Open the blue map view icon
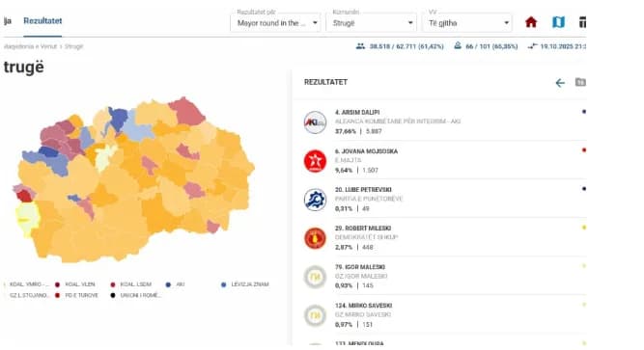This screenshot has width=644, height=350. [558, 22]
